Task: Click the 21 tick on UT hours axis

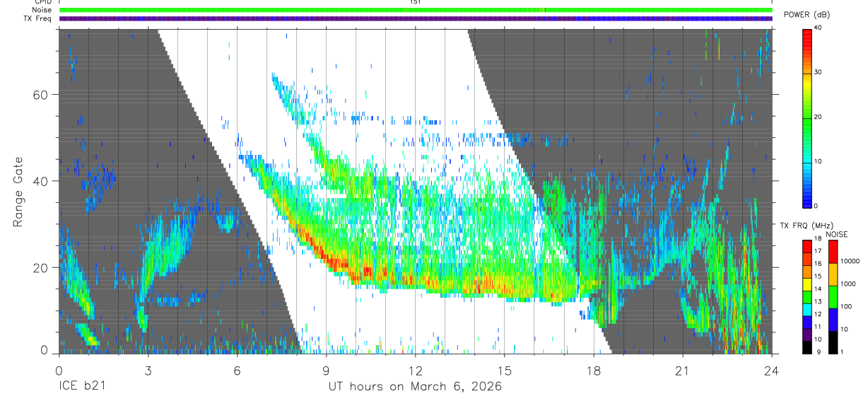Action: click(683, 370)
